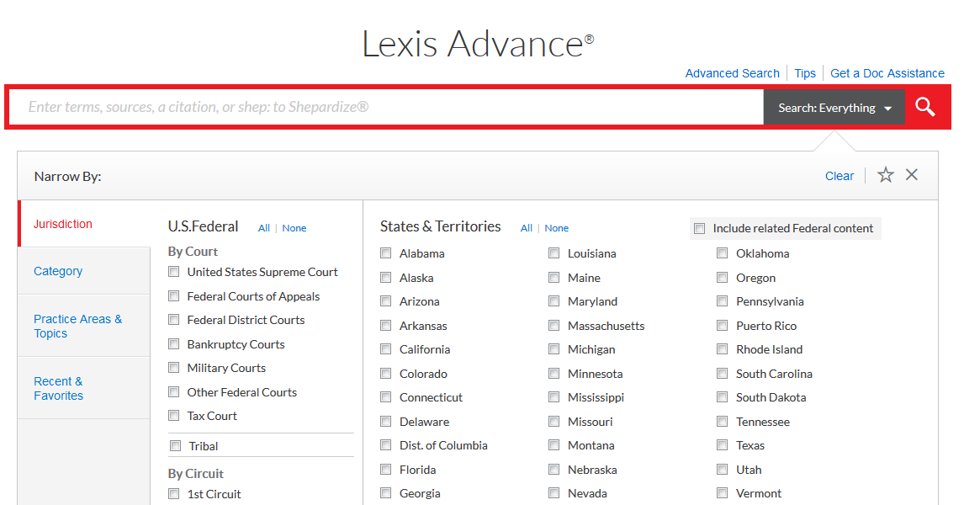This screenshot has width=980, height=505.
Task: Click the red search magnifier icon
Action: click(x=924, y=107)
